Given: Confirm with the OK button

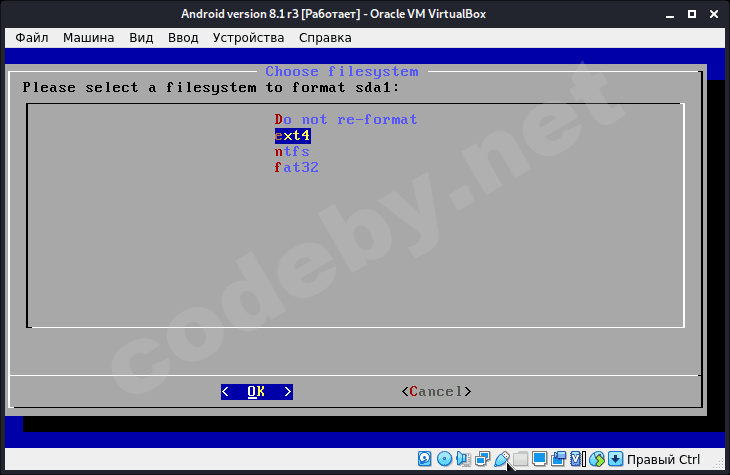Looking at the screenshot, I should tap(257, 392).
